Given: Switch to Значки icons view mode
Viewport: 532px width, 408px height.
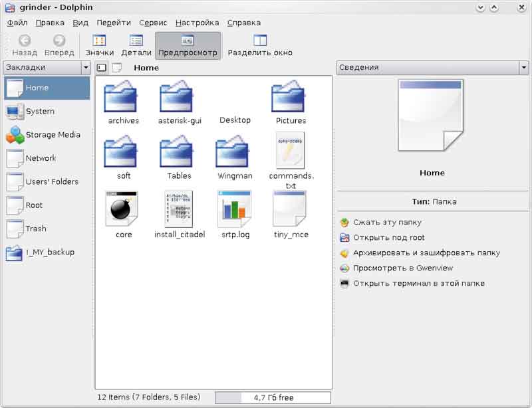Looking at the screenshot, I should point(99,45).
